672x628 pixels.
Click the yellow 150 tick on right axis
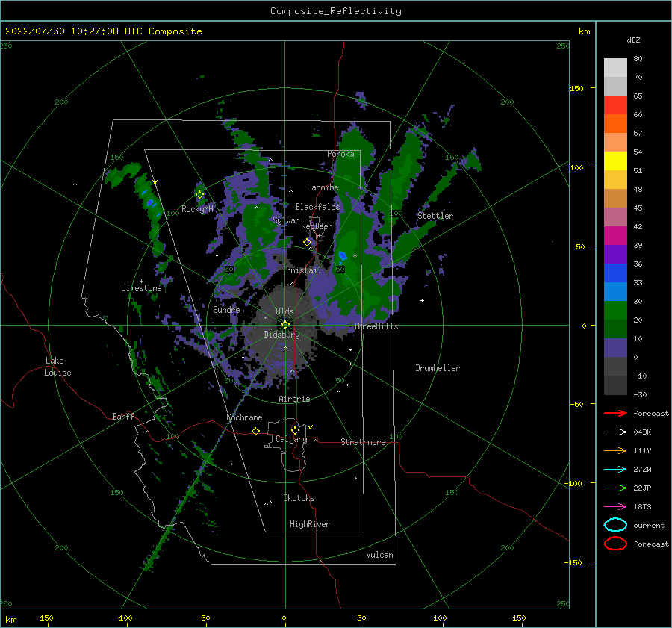[577, 88]
